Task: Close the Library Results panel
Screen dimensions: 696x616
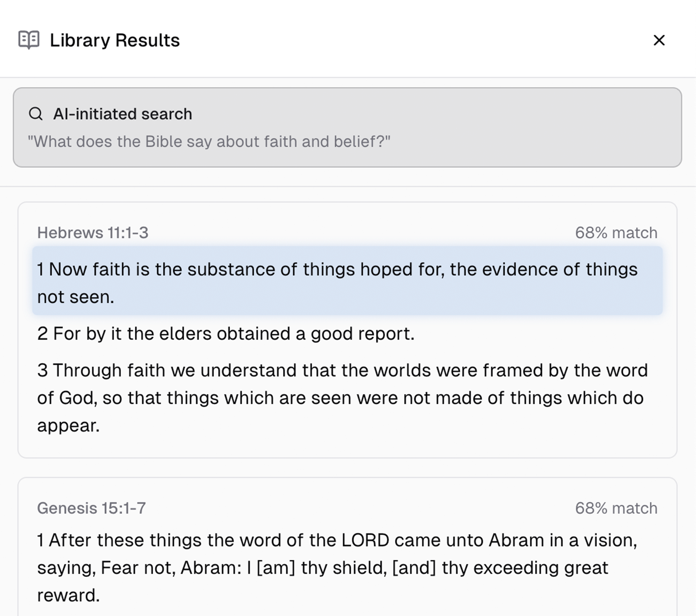Action: (659, 40)
